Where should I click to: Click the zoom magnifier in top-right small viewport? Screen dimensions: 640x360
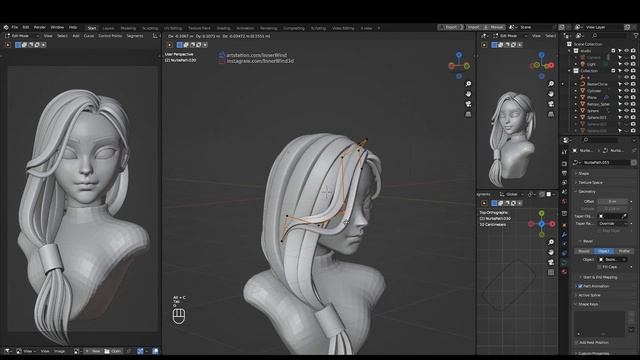point(551,84)
